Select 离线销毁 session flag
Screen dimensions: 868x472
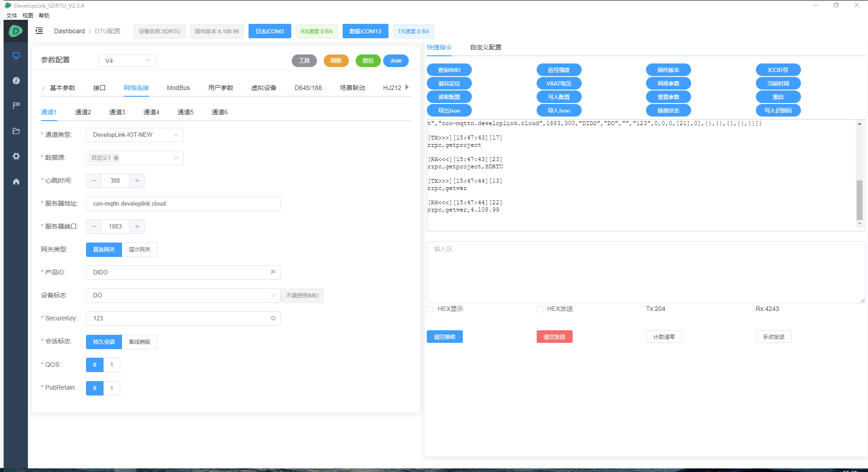point(140,342)
